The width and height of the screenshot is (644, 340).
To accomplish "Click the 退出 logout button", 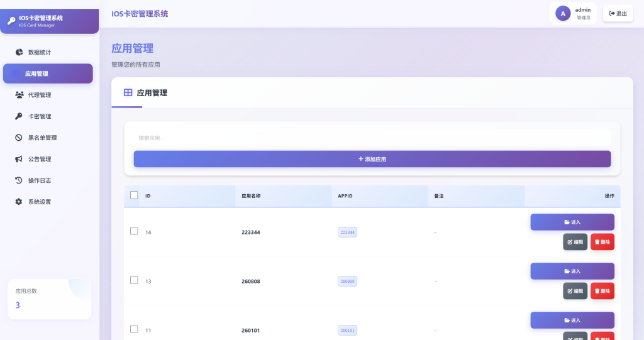I will tap(618, 14).
